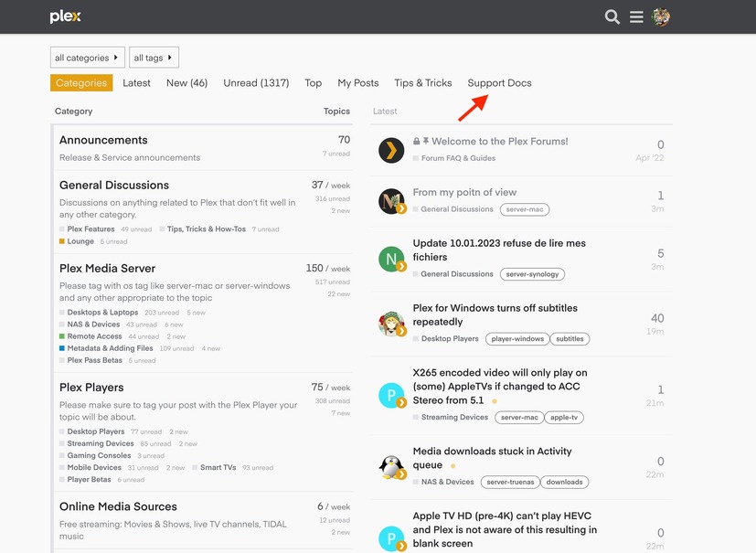Open 'Plex for Windows turns off subtitles' topic

495,314
